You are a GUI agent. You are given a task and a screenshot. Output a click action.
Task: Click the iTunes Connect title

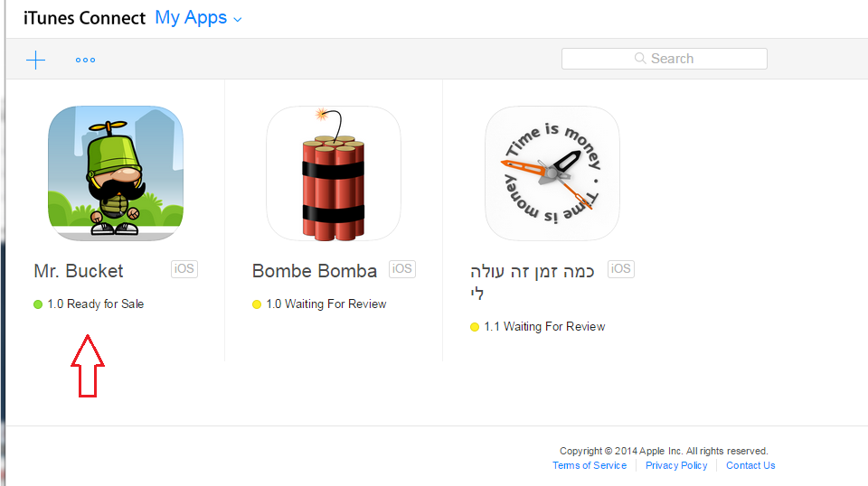(84, 18)
